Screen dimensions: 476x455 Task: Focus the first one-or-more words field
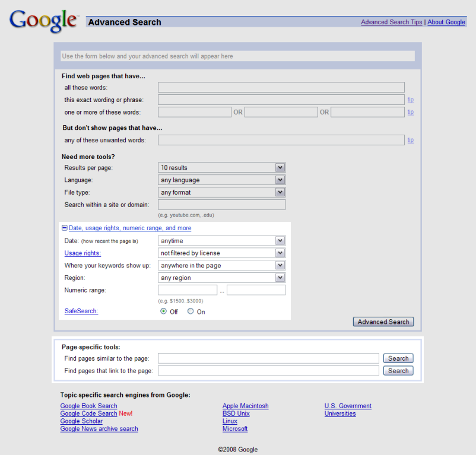195,112
